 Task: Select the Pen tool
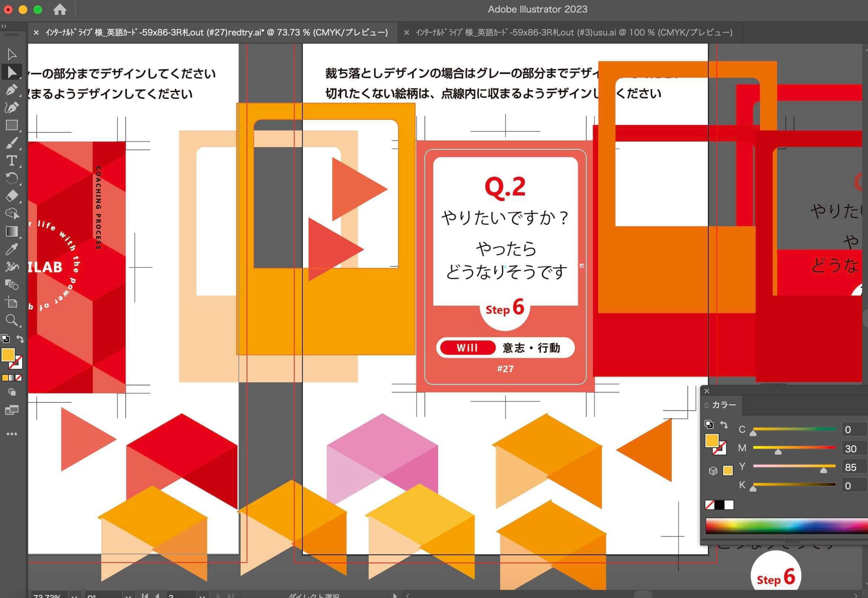coord(11,90)
